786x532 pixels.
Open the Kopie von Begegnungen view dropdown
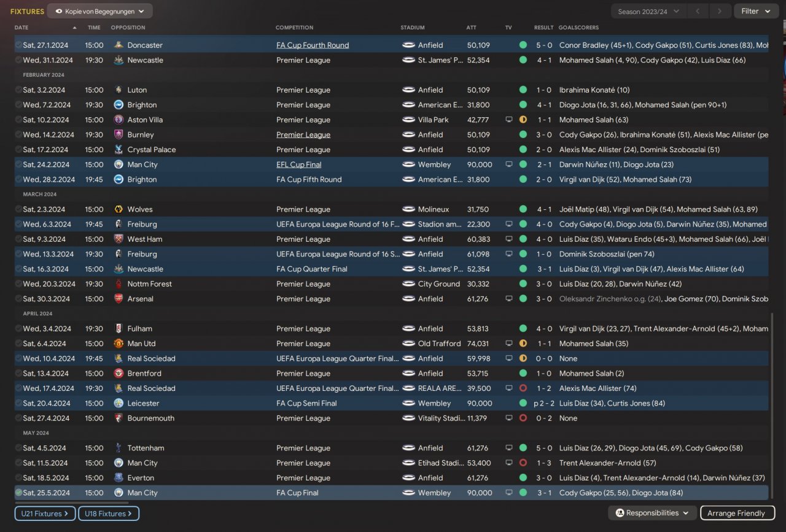pos(99,11)
